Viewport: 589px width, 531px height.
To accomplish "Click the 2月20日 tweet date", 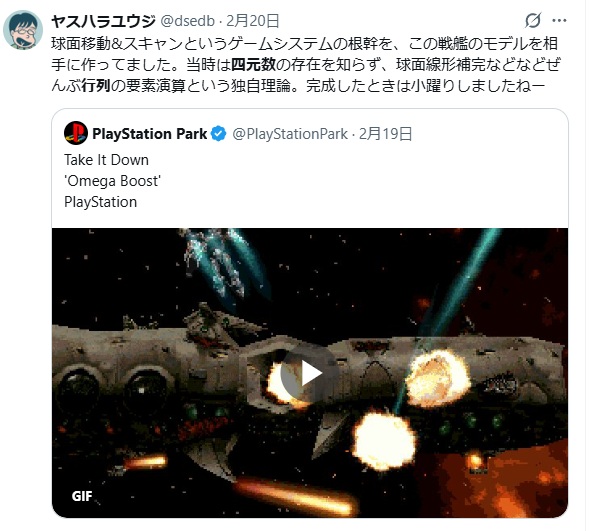I will point(252,21).
